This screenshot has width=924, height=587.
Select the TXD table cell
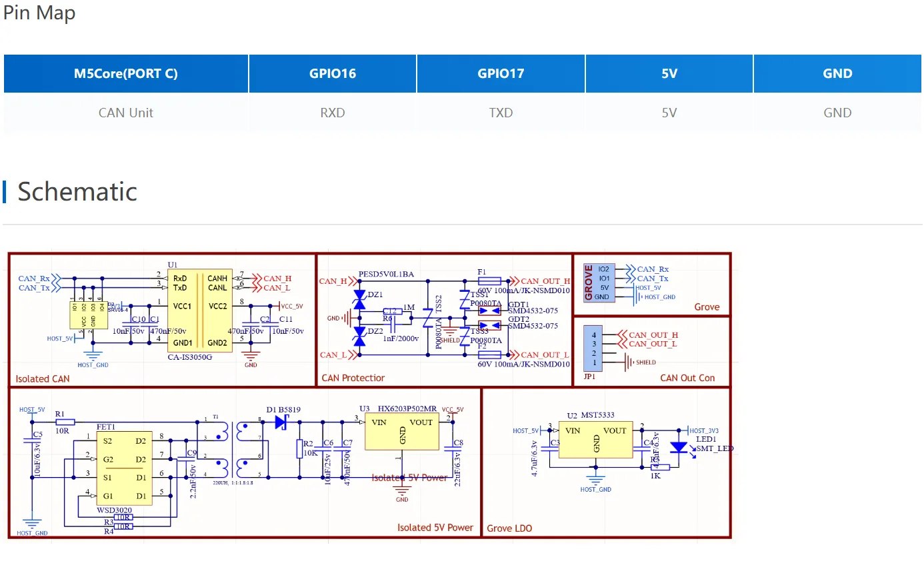pos(501,113)
